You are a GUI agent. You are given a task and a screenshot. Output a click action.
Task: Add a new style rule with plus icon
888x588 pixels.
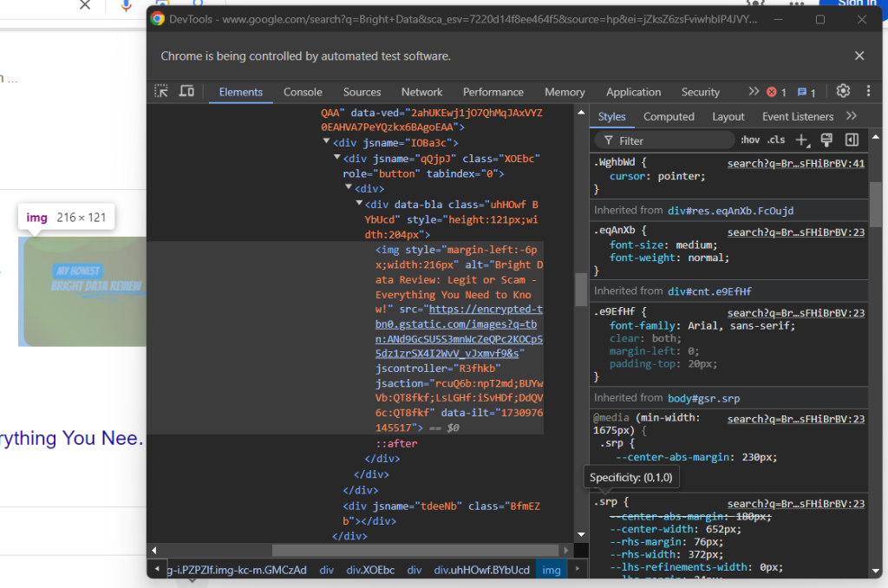pyautogui.click(x=802, y=140)
